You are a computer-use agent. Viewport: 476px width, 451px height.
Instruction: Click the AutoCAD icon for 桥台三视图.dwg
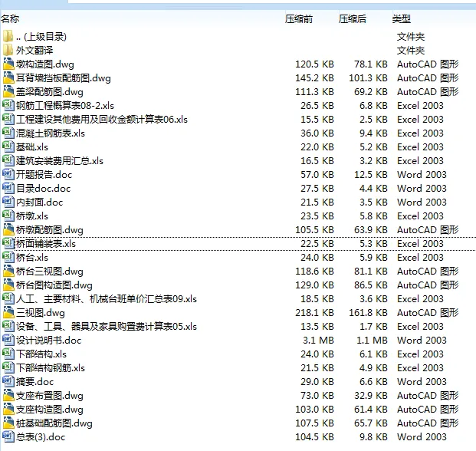tap(8, 272)
